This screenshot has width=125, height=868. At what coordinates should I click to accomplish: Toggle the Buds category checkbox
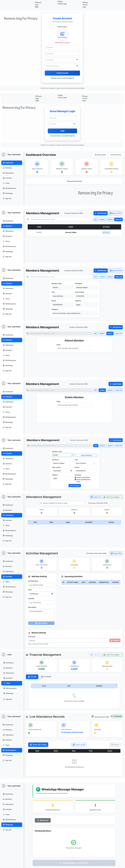[x=75, y=482]
